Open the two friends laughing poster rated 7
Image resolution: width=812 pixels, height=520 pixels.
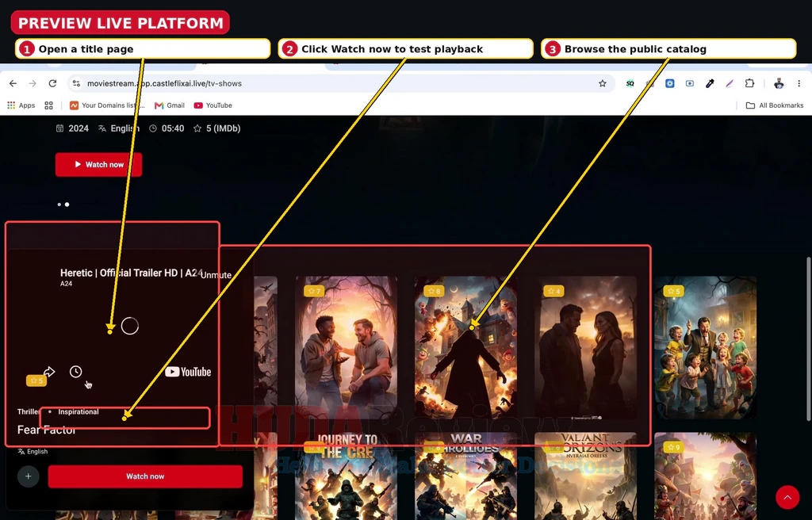[346, 347]
